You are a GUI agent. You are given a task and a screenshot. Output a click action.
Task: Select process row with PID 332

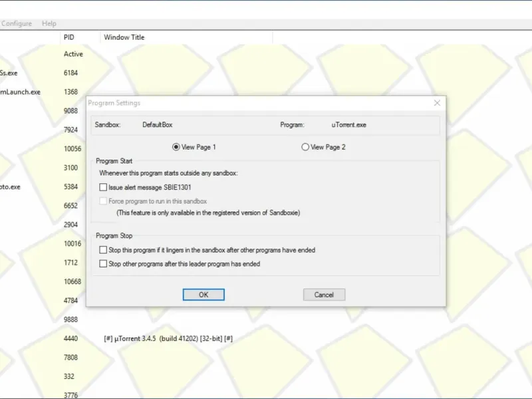69,376
